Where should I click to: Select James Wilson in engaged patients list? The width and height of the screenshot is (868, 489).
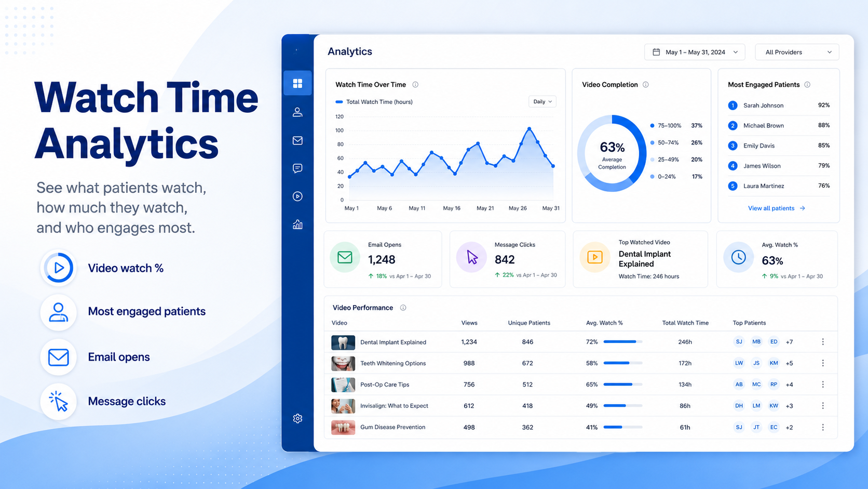[779, 166]
